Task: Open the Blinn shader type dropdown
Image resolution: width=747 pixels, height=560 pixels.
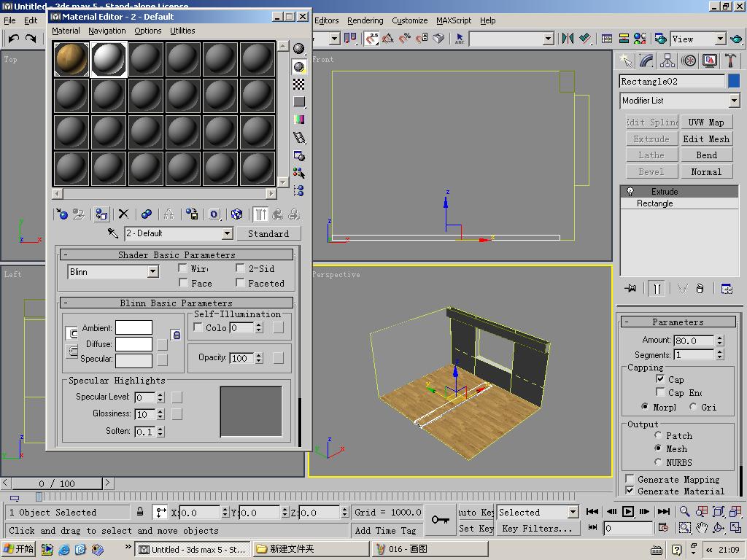Action: 152,272
